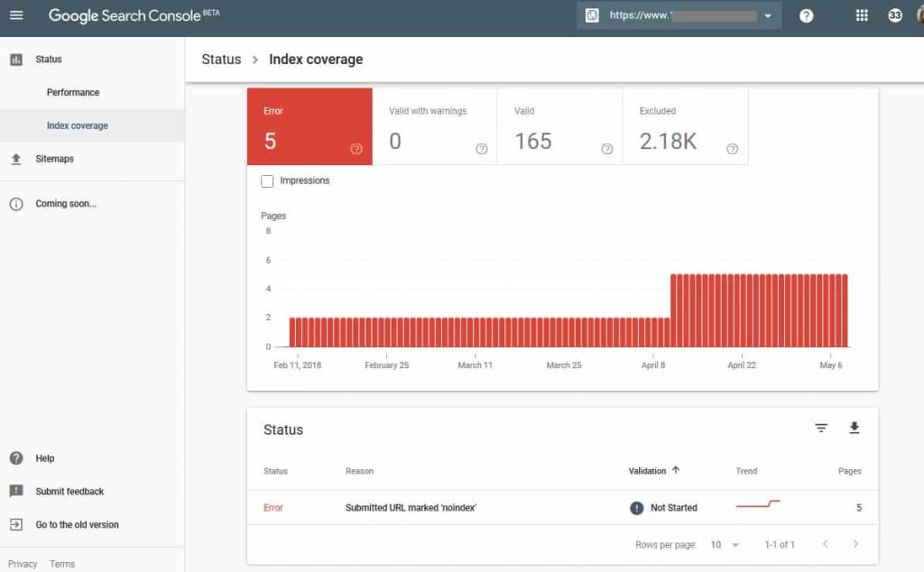Open the filter options for the Status table
The height and width of the screenshot is (572, 924).
coord(821,428)
